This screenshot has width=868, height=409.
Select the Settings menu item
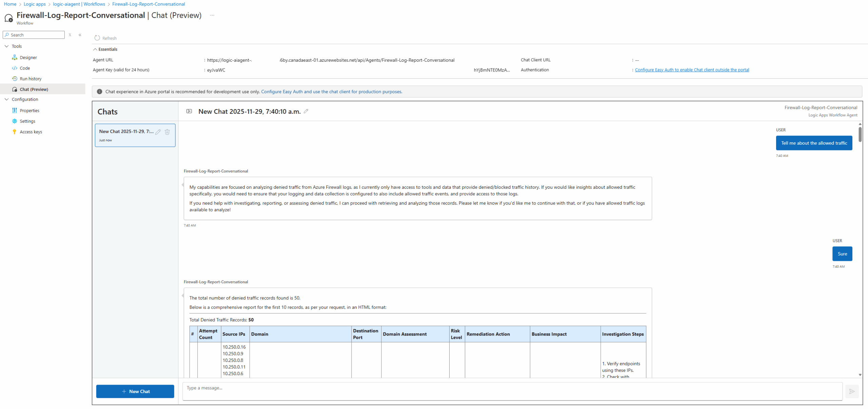tap(27, 121)
